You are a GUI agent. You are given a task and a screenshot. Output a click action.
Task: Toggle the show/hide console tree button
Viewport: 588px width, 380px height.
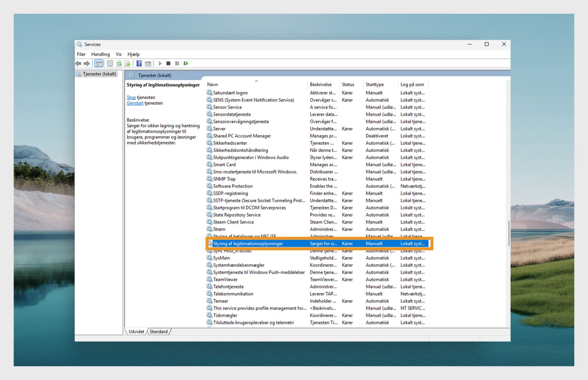[99, 63]
